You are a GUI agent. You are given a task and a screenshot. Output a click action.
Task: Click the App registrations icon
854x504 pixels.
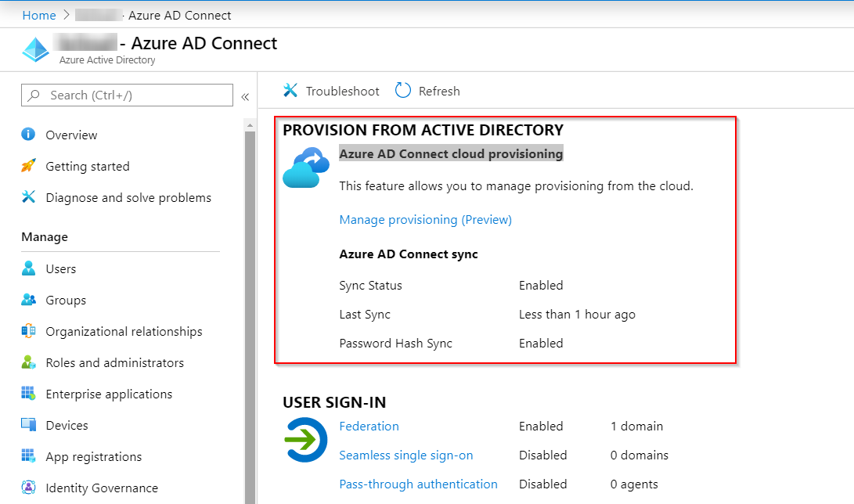click(30, 456)
